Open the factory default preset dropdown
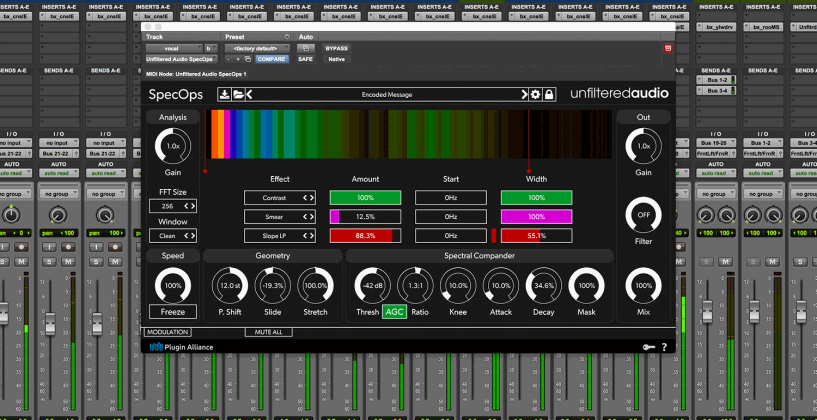The height and width of the screenshot is (420, 817). coord(257,48)
